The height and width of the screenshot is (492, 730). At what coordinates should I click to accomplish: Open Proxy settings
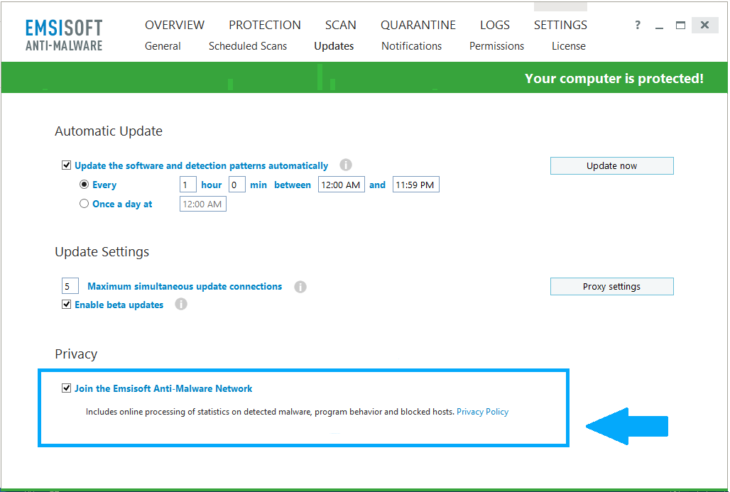tap(611, 287)
